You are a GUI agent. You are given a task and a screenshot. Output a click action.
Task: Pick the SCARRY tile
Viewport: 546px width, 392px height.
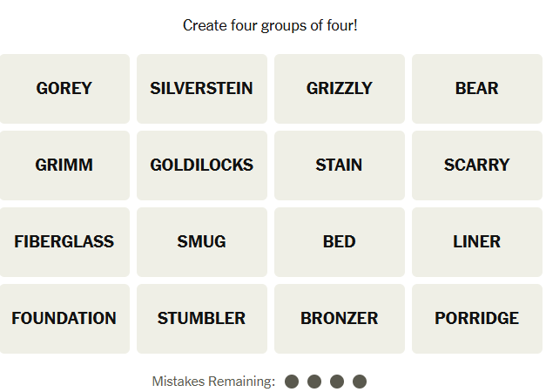pos(476,166)
